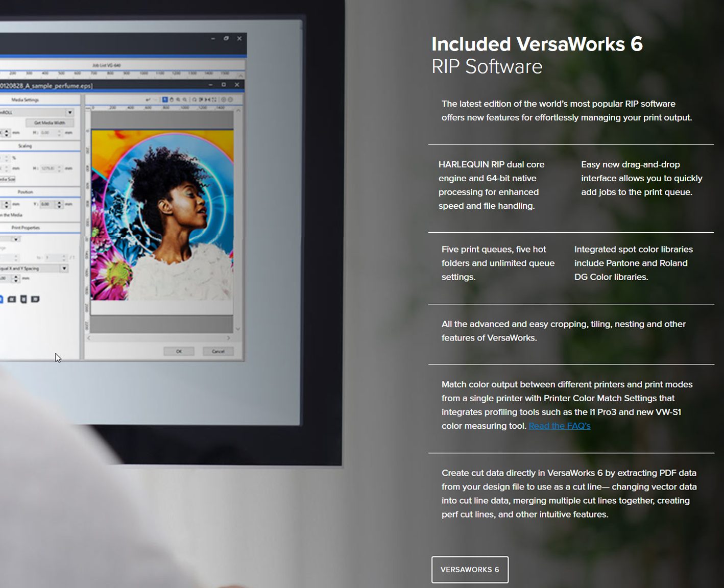Click the fit-to-view magnifier icon

pos(195,100)
